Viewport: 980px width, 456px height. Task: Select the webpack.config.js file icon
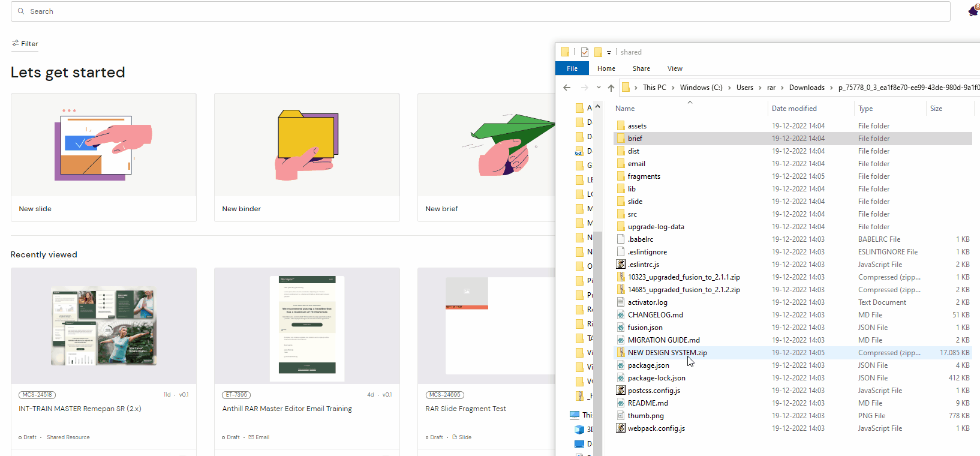click(x=621, y=428)
